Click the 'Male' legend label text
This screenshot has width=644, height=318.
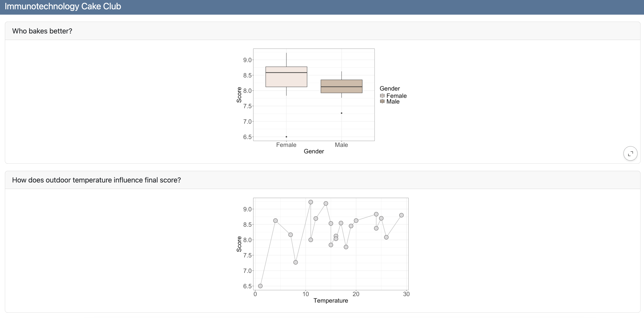click(393, 101)
